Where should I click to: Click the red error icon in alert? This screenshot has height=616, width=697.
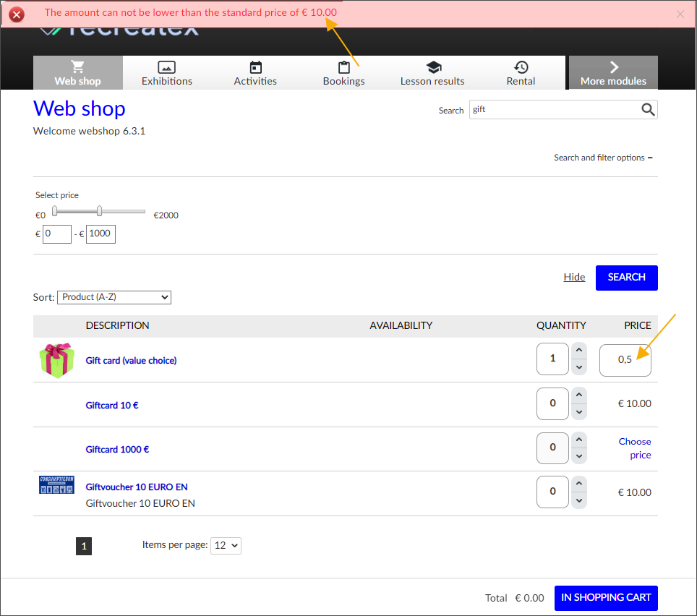(x=16, y=14)
